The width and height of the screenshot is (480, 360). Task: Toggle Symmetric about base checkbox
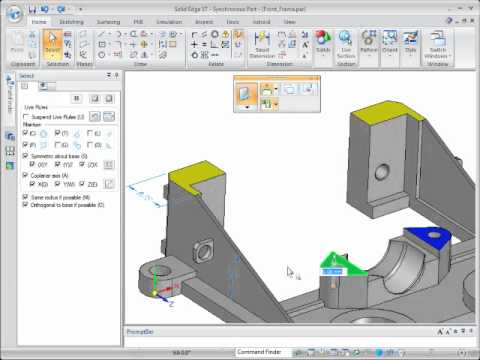(25, 156)
